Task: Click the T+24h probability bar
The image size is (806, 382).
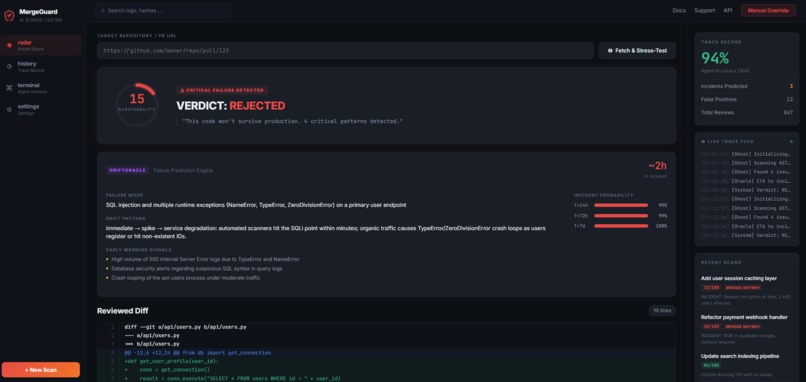Action: point(621,205)
